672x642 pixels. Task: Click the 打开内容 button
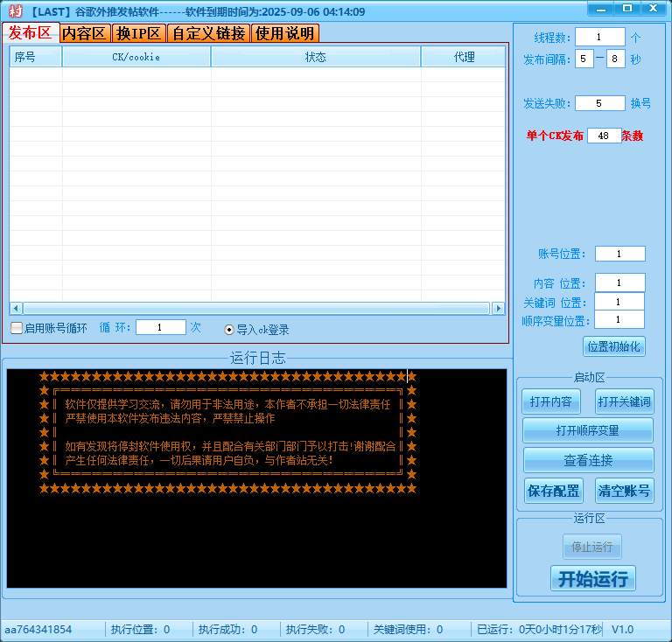(x=551, y=401)
